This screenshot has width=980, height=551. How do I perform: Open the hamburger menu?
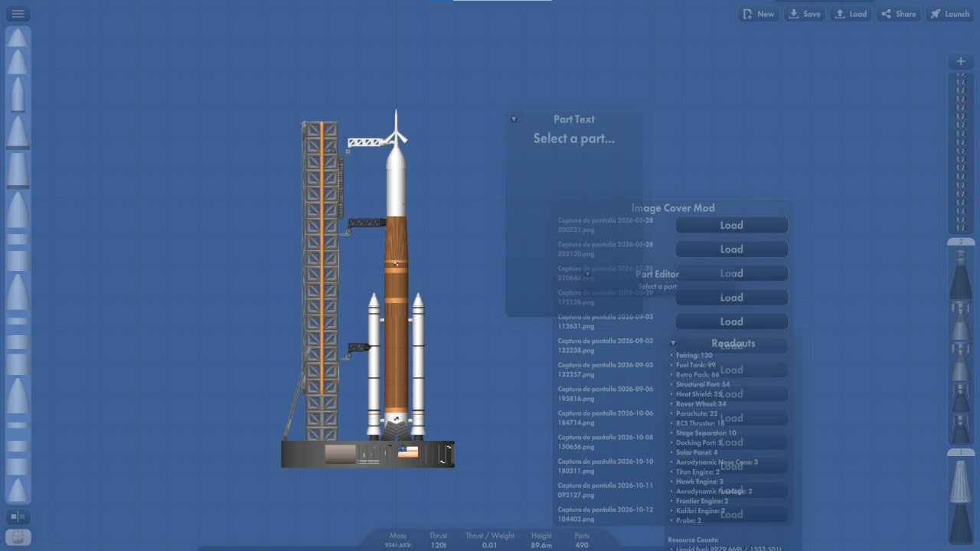tap(18, 14)
